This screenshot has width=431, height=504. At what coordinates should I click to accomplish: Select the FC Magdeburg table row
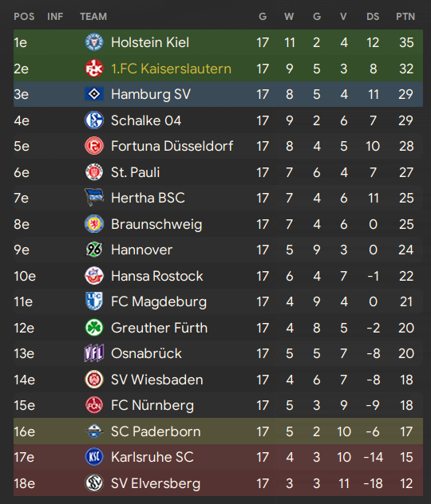pos(218,301)
